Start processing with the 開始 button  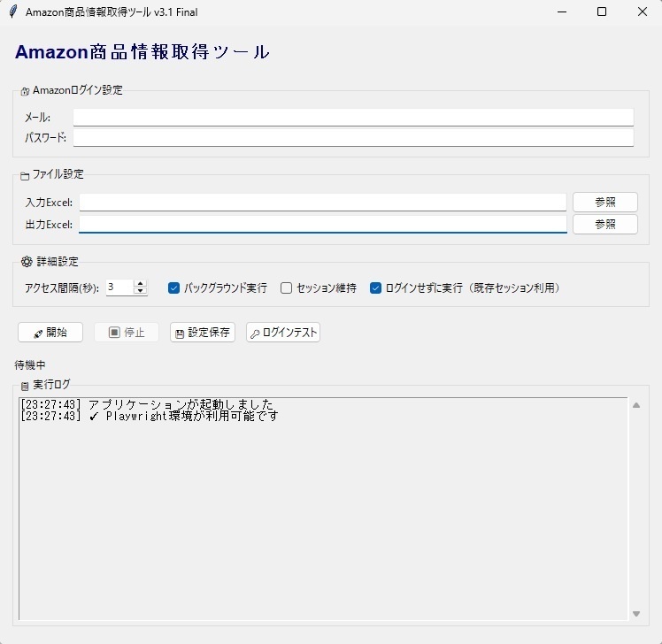[50, 332]
